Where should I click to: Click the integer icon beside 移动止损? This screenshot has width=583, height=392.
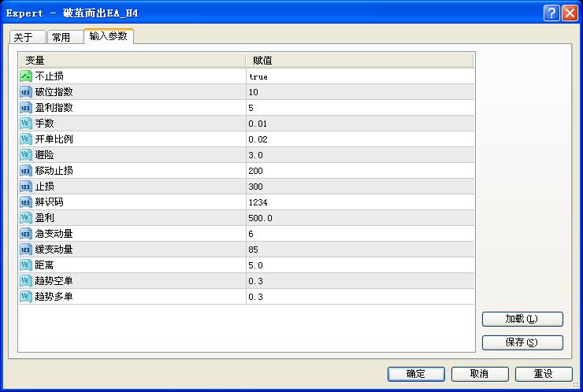26,171
